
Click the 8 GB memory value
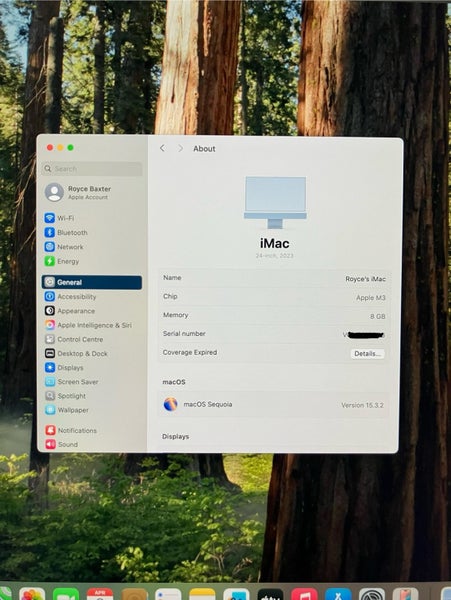point(378,316)
